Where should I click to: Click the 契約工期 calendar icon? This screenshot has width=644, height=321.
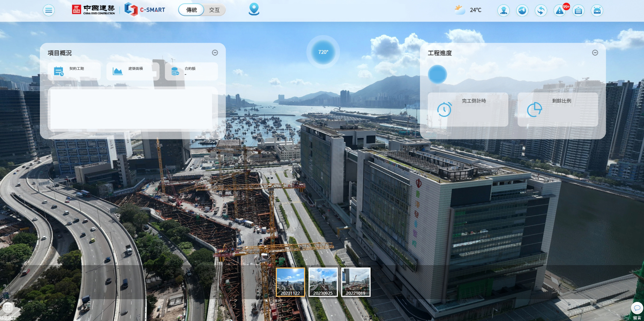(x=59, y=71)
